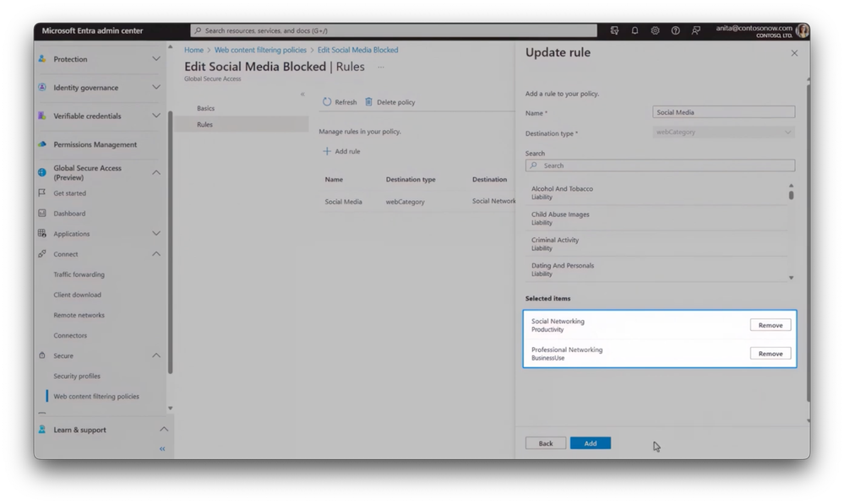Image resolution: width=844 pixels, height=504 pixels.
Task: Open the notifications bell
Action: click(634, 30)
